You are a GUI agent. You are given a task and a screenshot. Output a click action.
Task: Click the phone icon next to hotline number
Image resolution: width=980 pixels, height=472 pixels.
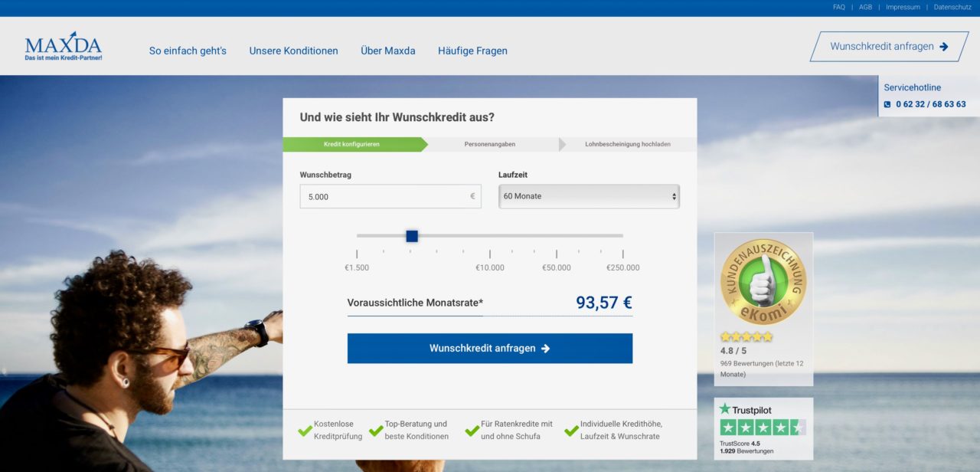pos(887,104)
